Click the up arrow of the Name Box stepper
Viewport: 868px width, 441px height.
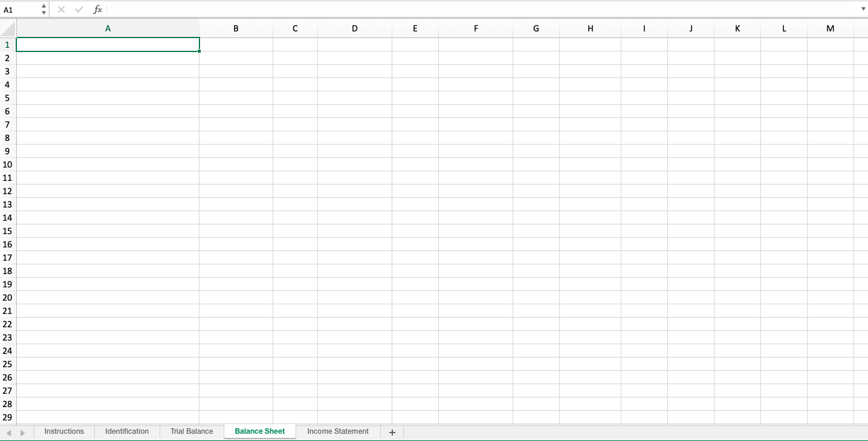[x=43, y=6]
